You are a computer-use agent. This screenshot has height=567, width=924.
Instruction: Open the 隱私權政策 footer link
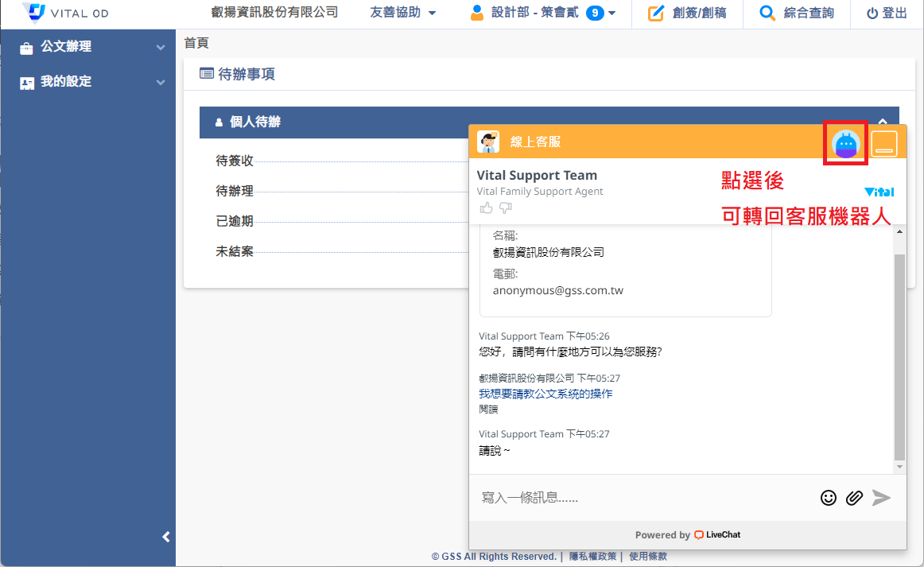pyautogui.click(x=592, y=557)
